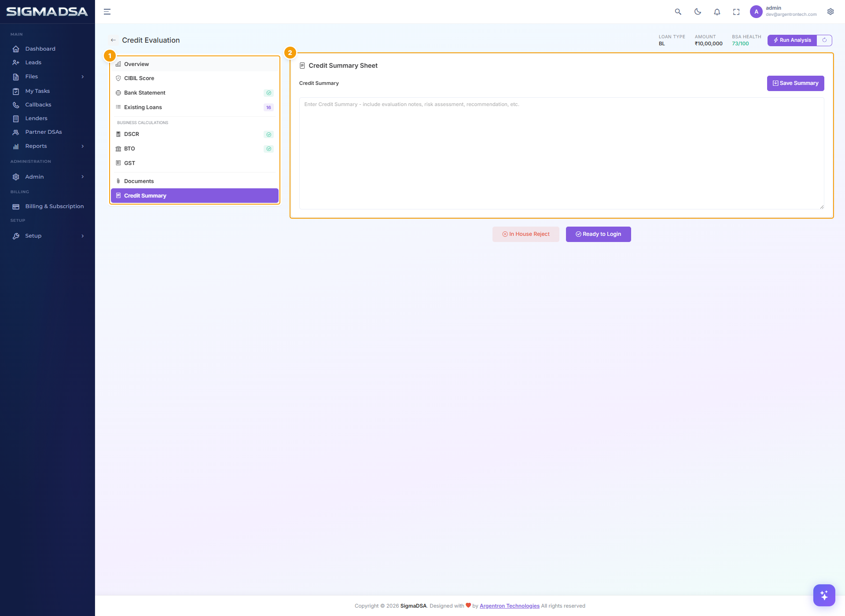845x616 pixels.
Task: Click the CIBIL Score shield icon
Action: (x=118, y=78)
